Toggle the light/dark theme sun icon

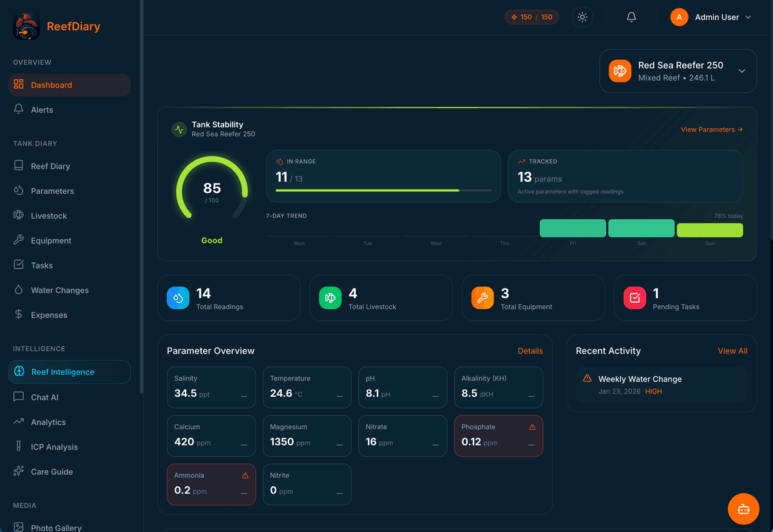582,17
